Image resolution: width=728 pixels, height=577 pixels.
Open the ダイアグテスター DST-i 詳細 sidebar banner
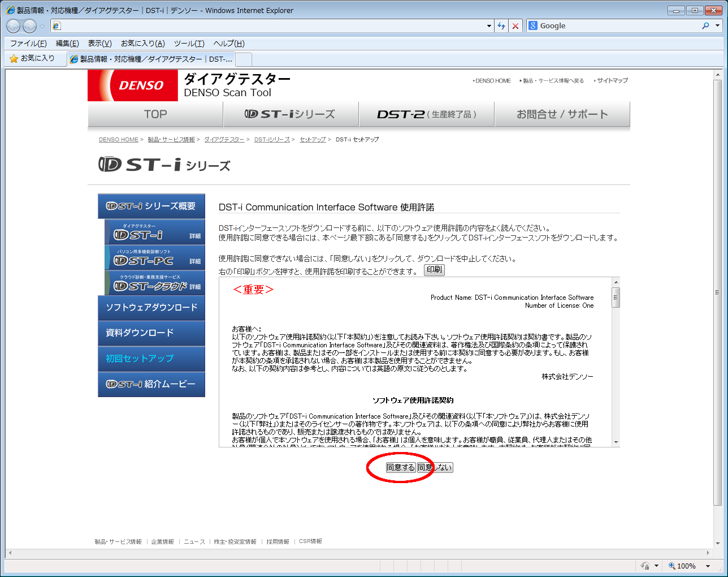155,232
